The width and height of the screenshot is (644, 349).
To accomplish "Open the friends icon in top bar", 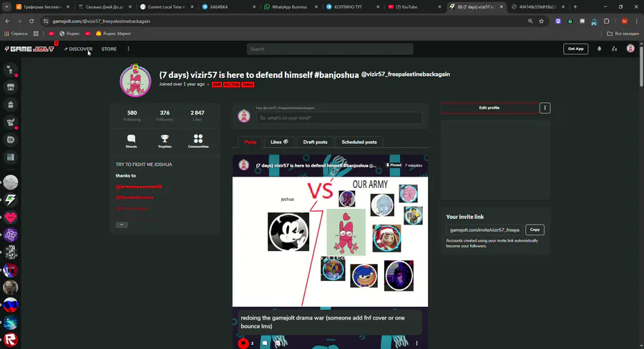I will 615,49.
